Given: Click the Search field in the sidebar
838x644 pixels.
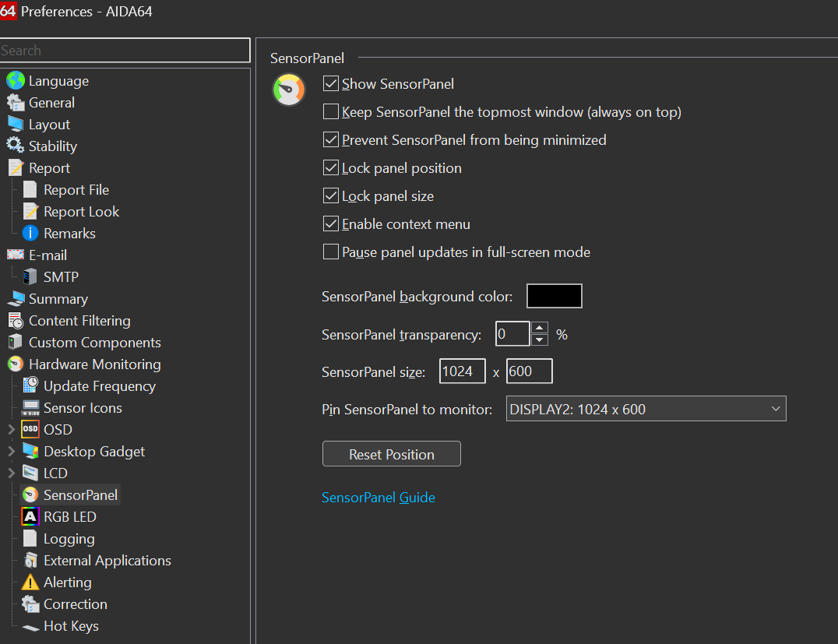Looking at the screenshot, I should (x=125, y=51).
